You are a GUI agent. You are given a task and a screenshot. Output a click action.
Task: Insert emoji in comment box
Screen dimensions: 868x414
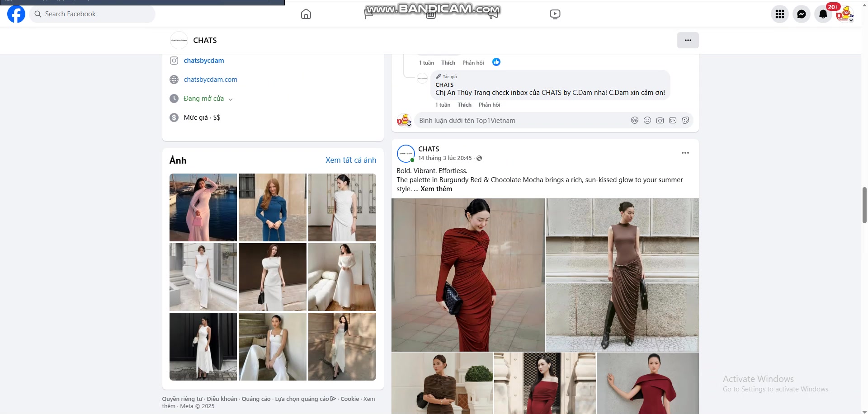[647, 120]
